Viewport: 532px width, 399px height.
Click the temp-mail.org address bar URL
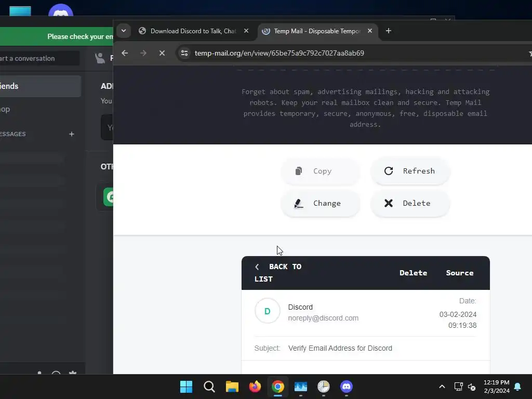point(279,53)
